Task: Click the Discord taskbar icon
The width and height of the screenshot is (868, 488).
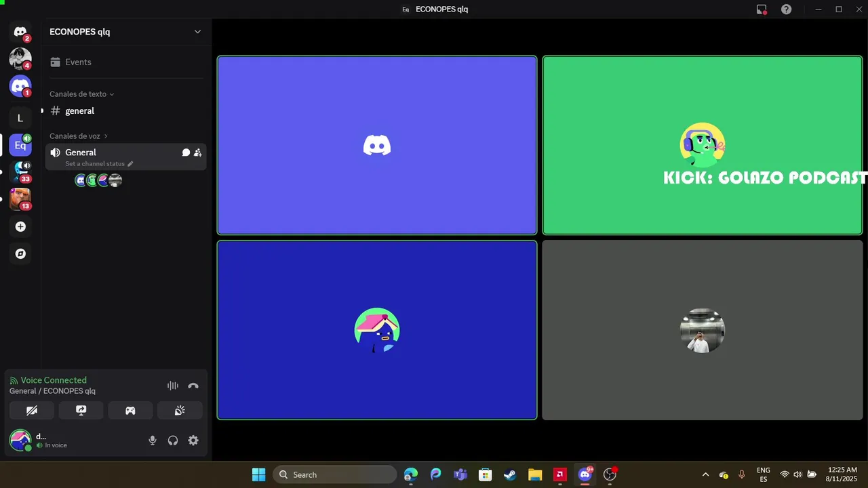Action: tap(585, 474)
